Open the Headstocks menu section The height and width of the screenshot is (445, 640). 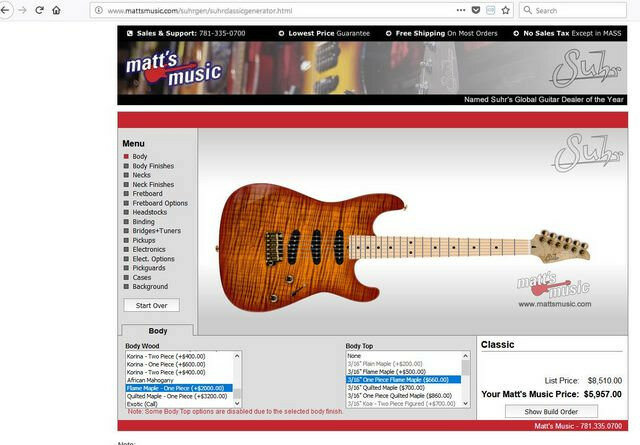point(149,212)
